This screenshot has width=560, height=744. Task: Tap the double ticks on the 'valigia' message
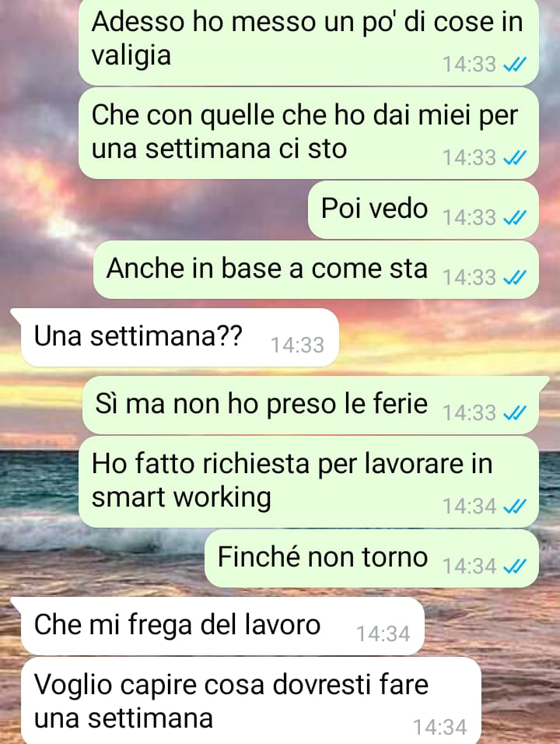pos(514,65)
